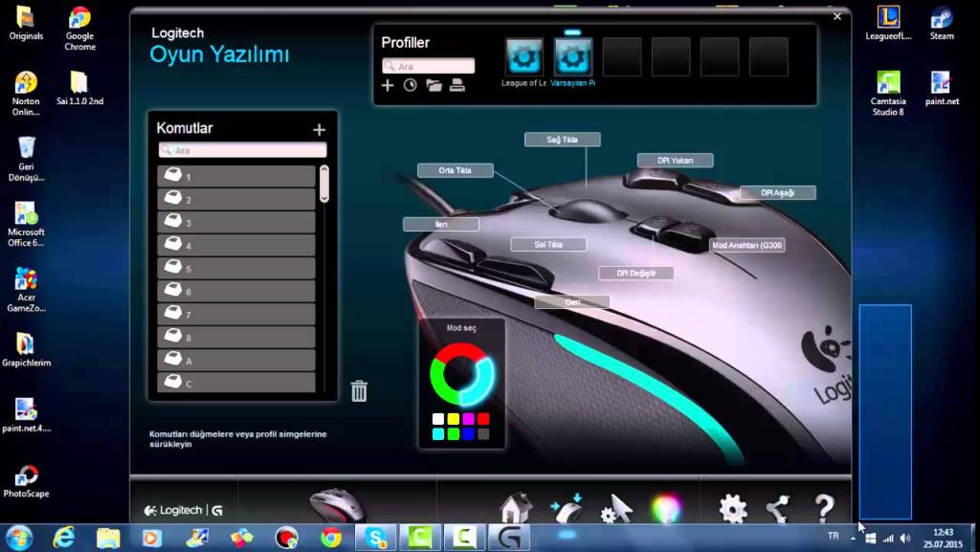
Task: Go to the Home icon in bottom bar
Action: 516,508
